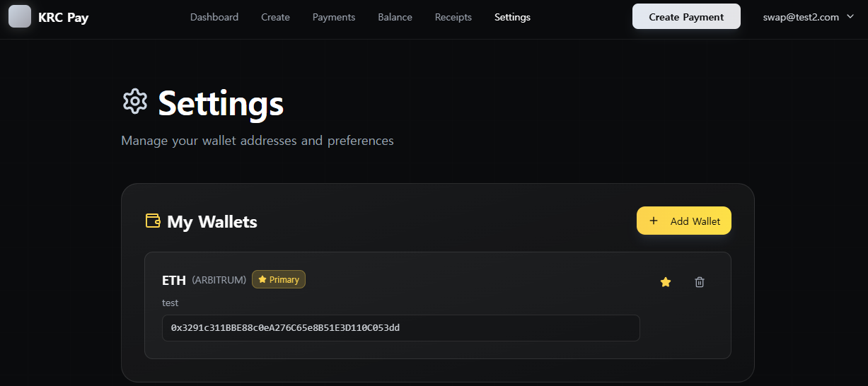
Task: Click the KRC Pay brand name
Action: click(64, 17)
